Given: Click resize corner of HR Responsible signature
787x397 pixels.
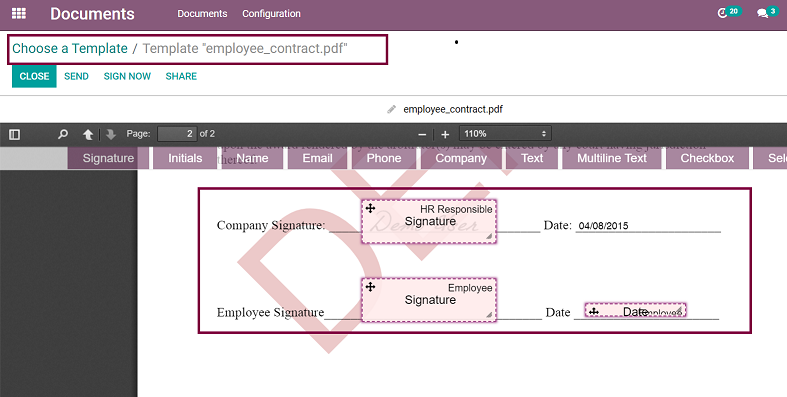Looking at the screenshot, I should [x=489, y=236].
